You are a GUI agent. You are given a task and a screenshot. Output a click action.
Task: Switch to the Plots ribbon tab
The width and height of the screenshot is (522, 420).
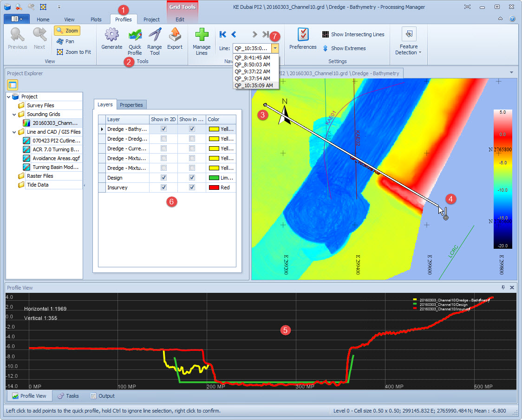coord(96,19)
